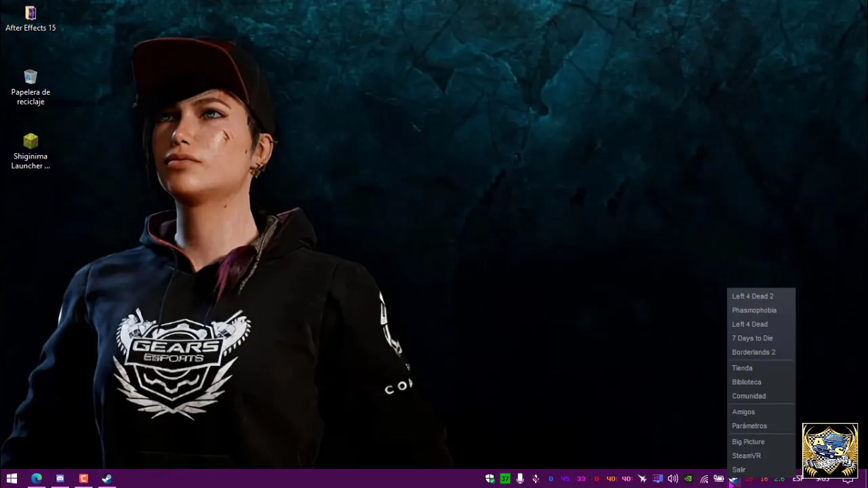Start Big Picture mode

pos(760,442)
